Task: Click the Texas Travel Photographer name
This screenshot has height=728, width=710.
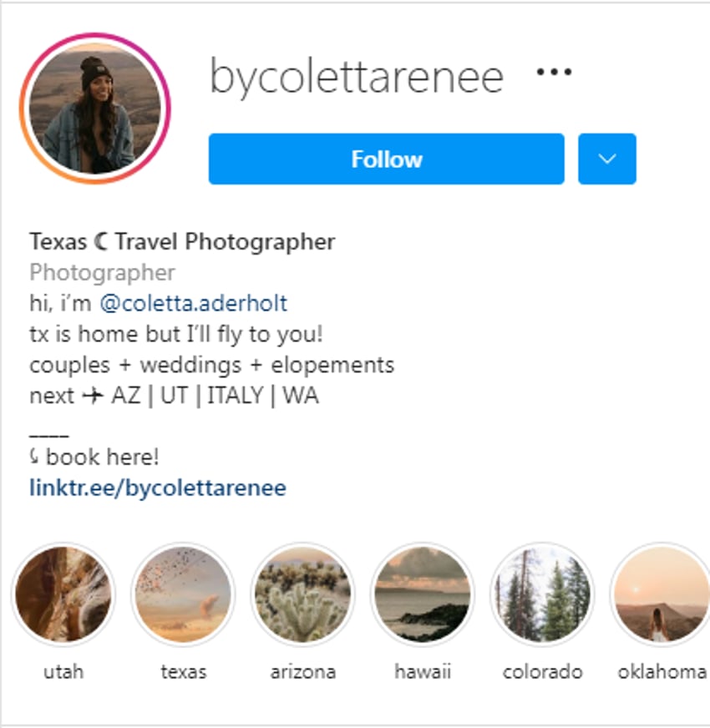Action: pos(182,241)
